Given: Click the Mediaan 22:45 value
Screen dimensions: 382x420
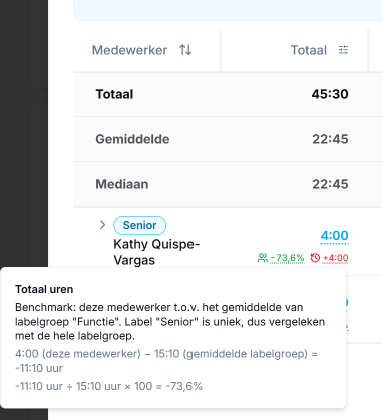Looking at the screenshot, I should (330, 184).
